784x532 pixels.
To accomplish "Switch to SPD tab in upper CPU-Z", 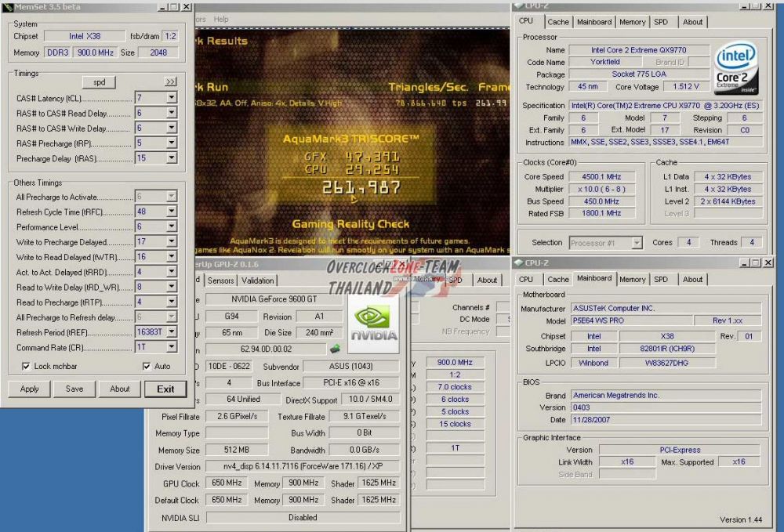I will [x=660, y=22].
